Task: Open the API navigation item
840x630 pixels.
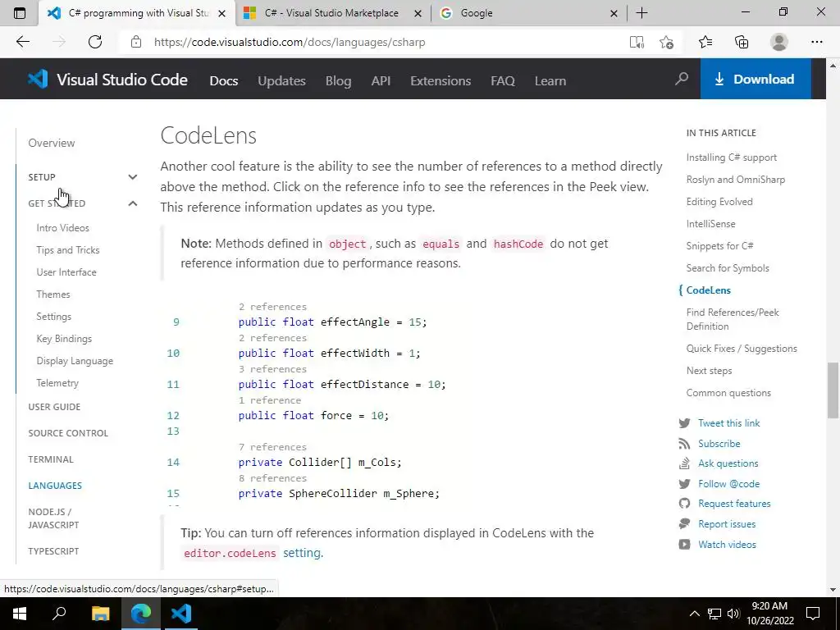Action: tap(381, 81)
